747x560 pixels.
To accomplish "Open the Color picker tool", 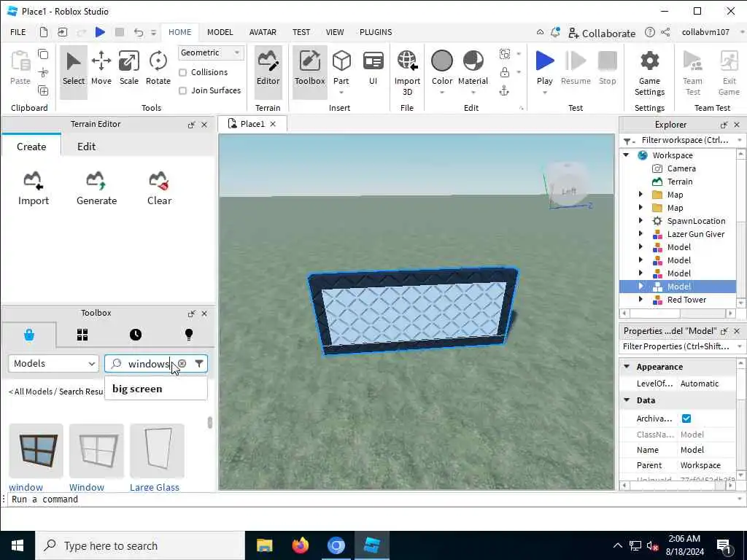I will click(x=441, y=68).
